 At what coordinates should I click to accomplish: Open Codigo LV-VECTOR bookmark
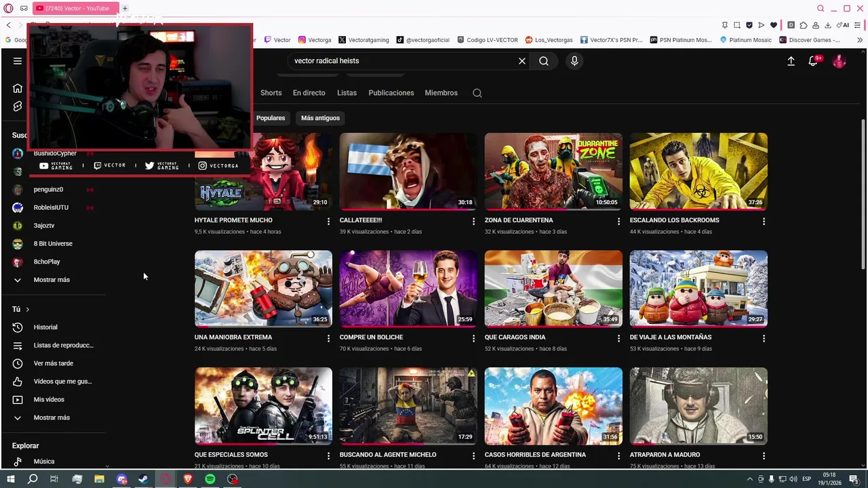coord(488,40)
